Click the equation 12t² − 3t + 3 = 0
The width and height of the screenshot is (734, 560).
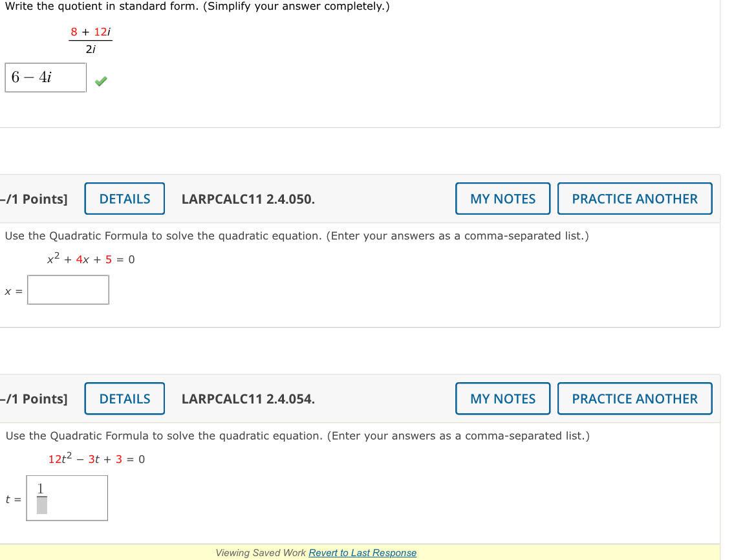(96, 458)
